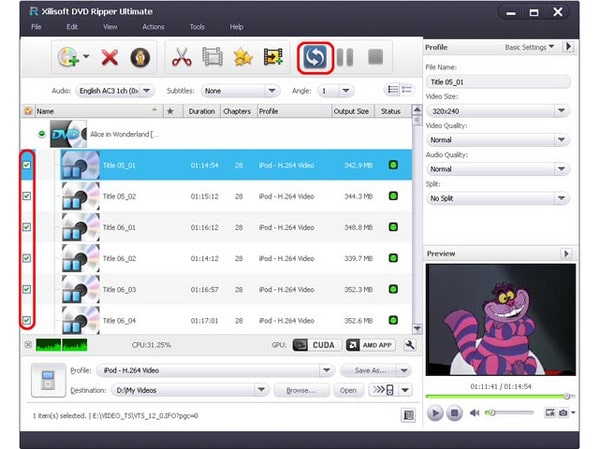600x449 pixels.
Task: Toggle checkbox for Title 06_04
Action: pyautogui.click(x=27, y=320)
